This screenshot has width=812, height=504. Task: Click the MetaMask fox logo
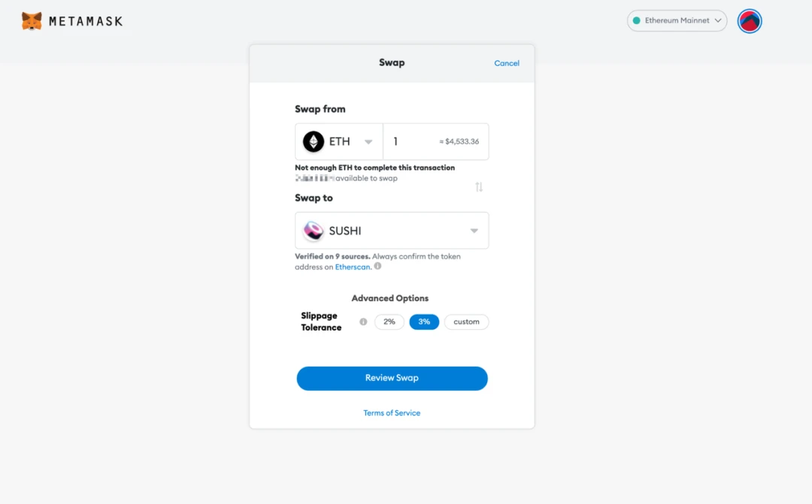point(32,21)
